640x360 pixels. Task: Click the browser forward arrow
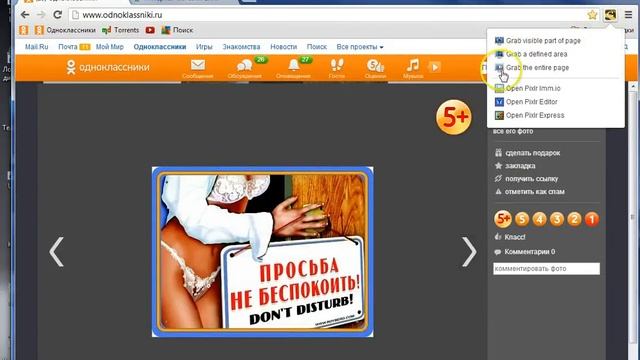point(41,15)
